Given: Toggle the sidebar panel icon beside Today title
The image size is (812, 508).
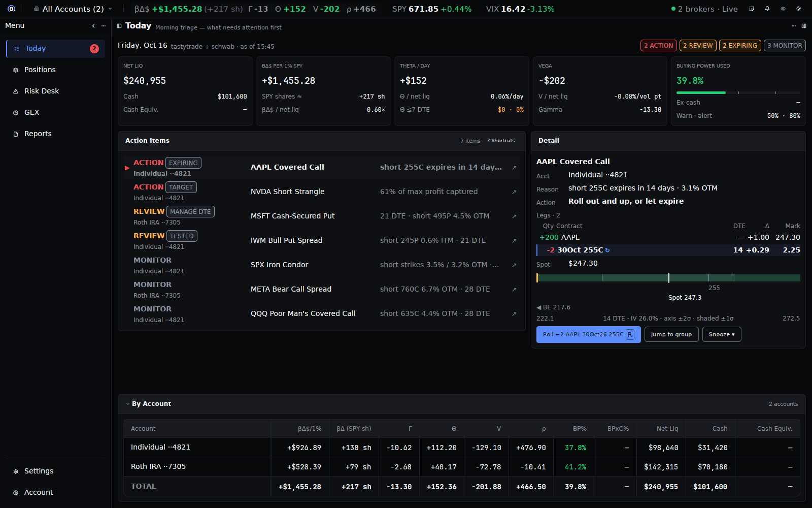Looking at the screenshot, I should [119, 26].
